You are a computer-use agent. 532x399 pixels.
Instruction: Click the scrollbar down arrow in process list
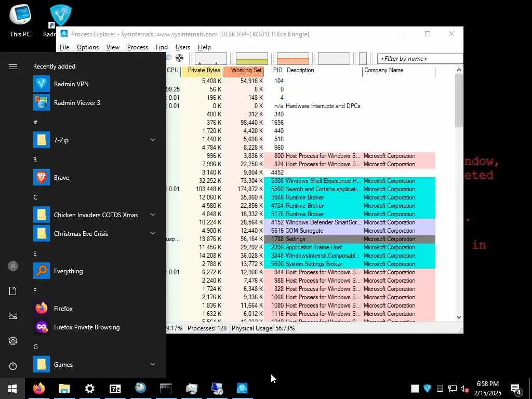pyautogui.click(x=459, y=317)
